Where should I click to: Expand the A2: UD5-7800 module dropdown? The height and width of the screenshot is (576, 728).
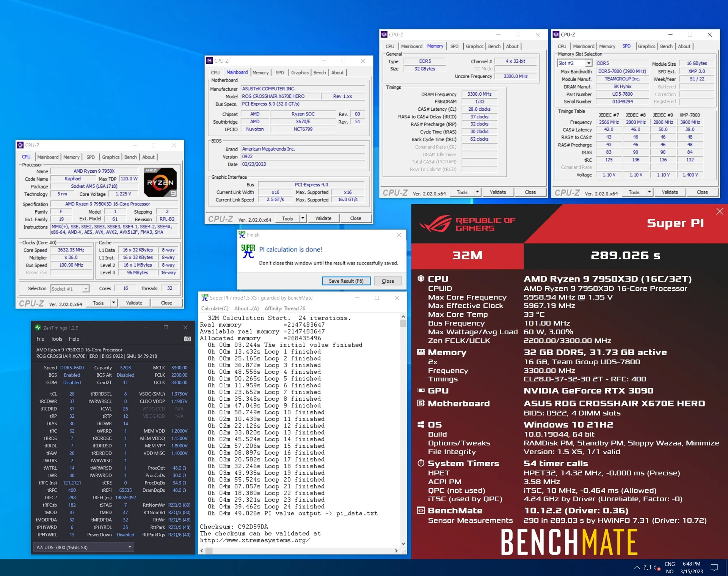(x=130, y=547)
